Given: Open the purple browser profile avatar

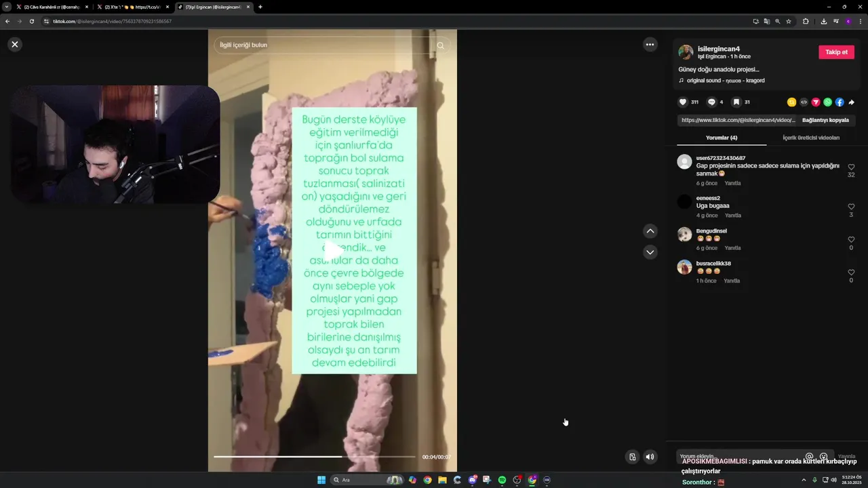Looking at the screenshot, I should click(848, 21).
